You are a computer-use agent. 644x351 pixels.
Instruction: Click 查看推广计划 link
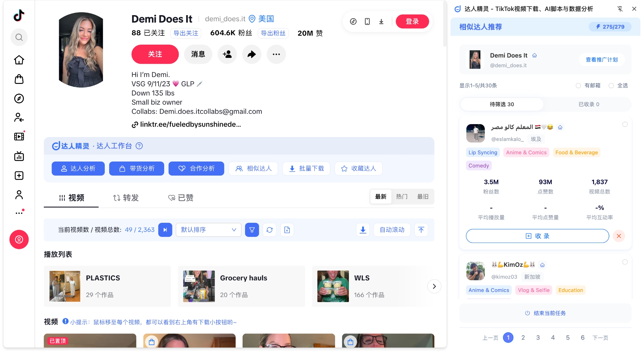coord(602,60)
